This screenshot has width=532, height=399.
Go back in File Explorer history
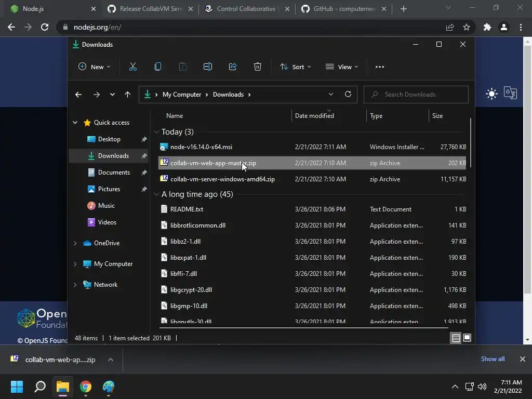(x=78, y=95)
